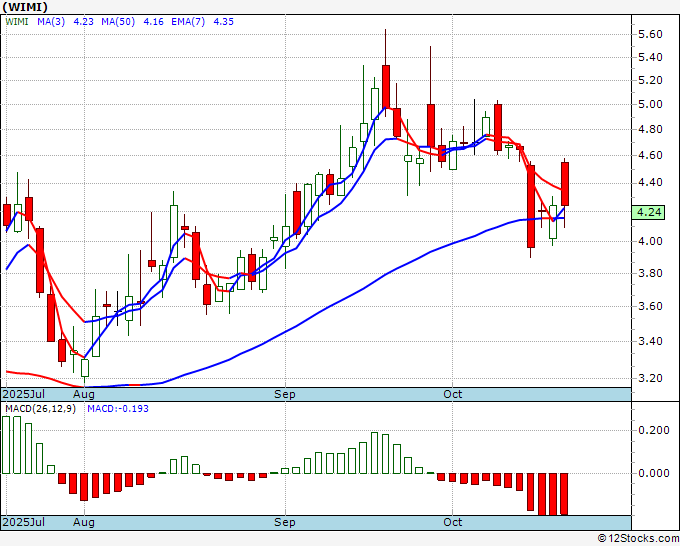This screenshot has height=546, width=680.
Task: Select the MA(3) legend label
Action: pyautogui.click(x=51, y=21)
